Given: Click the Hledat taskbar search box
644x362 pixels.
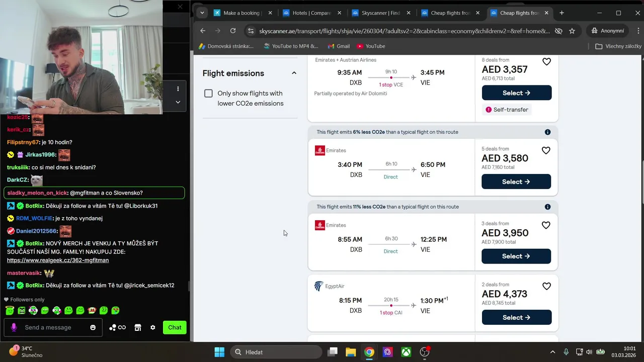Looking at the screenshot, I should (276, 352).
